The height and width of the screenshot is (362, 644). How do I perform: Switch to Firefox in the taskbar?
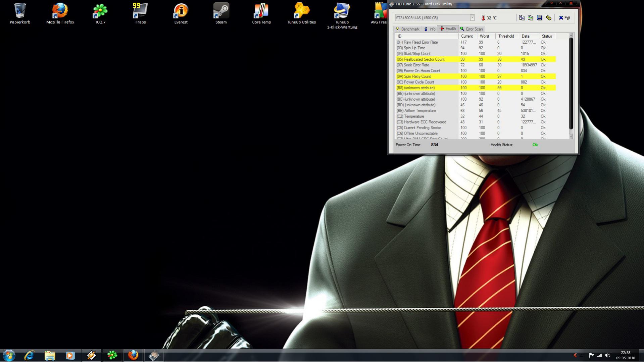tap(133, 355)
